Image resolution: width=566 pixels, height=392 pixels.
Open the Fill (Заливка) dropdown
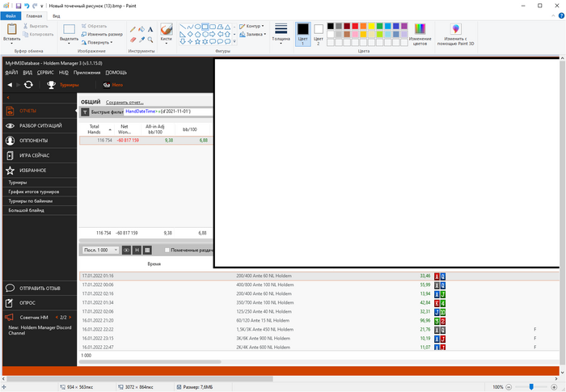[252, 34]
